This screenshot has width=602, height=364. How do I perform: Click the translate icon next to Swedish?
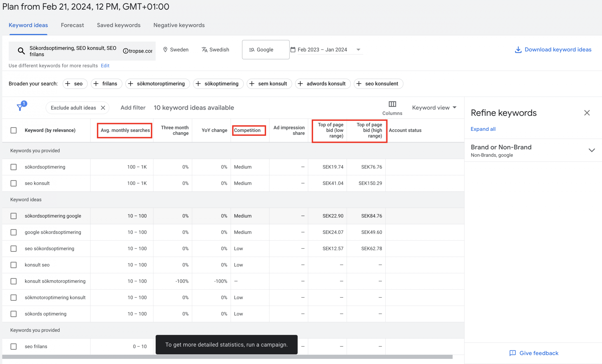click(x=205, y=50)
